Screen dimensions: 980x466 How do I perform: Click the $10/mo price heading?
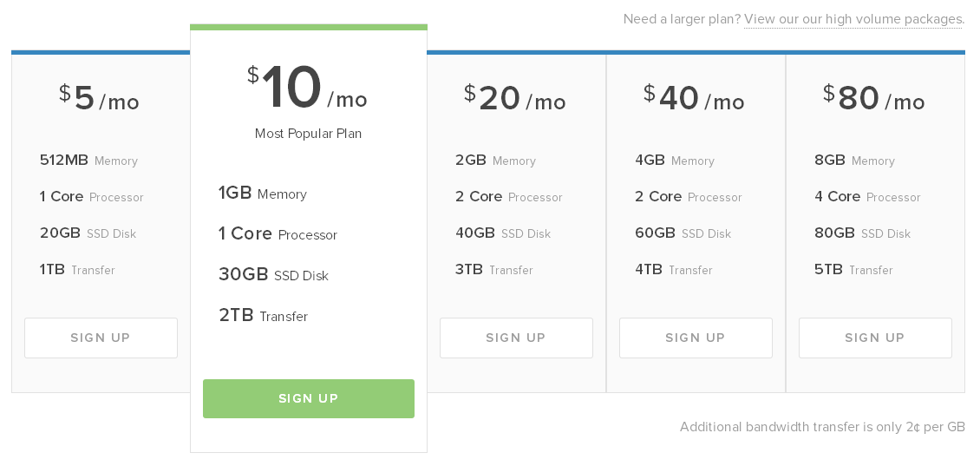308,89
